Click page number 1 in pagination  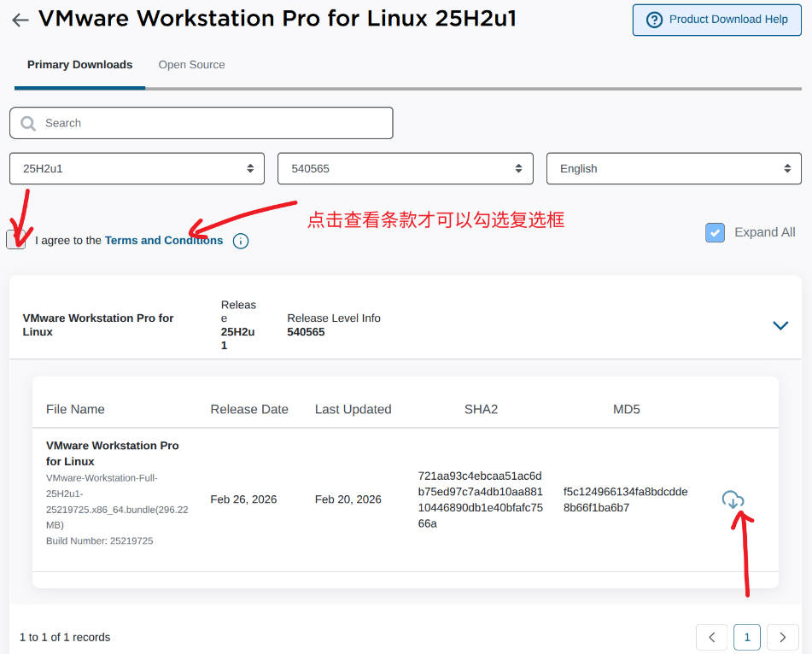tap(747, 637)
